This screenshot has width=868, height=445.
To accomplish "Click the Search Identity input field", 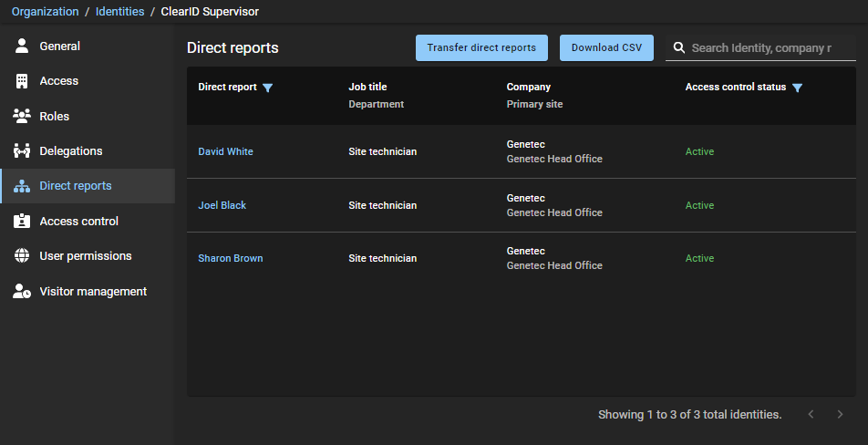I will (x=761, y=48).
